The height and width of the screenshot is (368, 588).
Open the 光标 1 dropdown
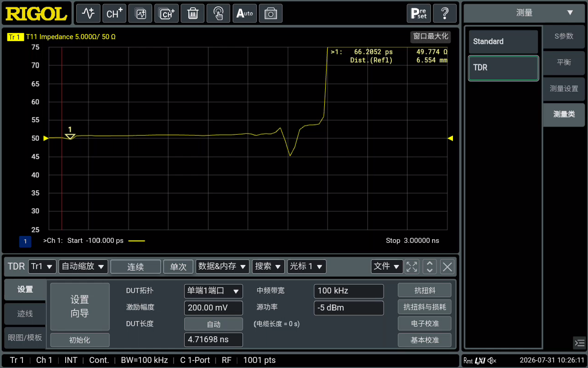[306, 266]
